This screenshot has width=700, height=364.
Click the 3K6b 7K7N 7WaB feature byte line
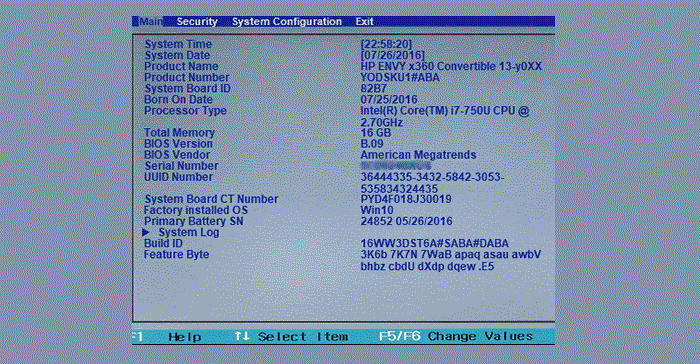(450, 255)
